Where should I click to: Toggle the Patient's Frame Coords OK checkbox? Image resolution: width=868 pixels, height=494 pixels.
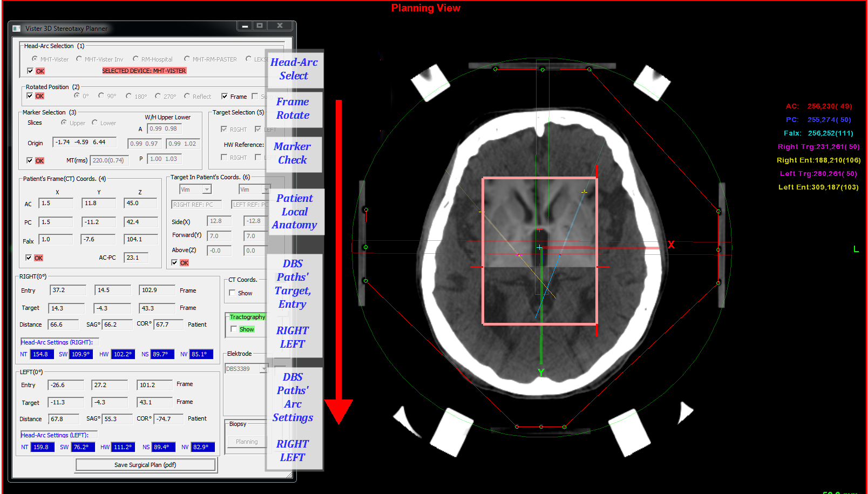click(x=29, y=258)
